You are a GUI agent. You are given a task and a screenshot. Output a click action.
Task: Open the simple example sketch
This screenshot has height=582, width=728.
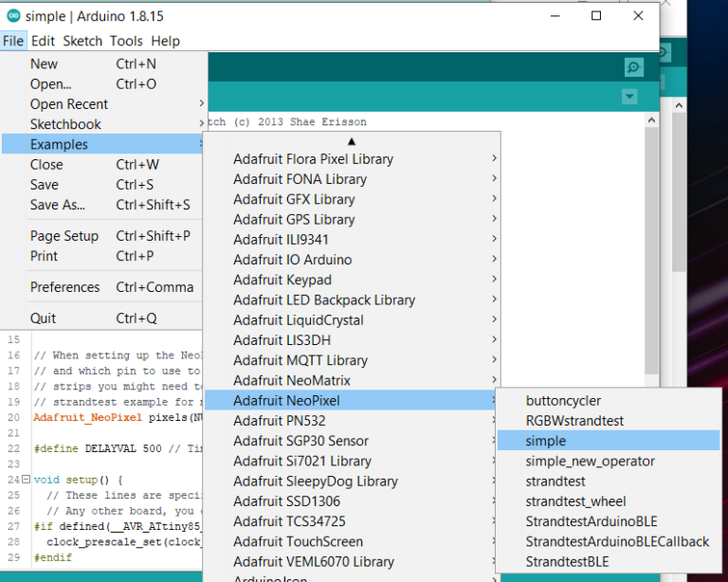pos(609,441)
